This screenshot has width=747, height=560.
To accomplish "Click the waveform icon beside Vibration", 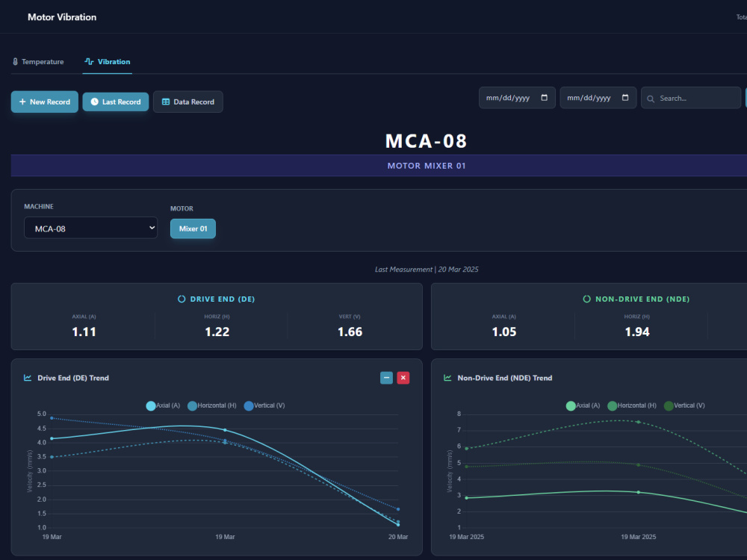I will click(x=89, y=61).
